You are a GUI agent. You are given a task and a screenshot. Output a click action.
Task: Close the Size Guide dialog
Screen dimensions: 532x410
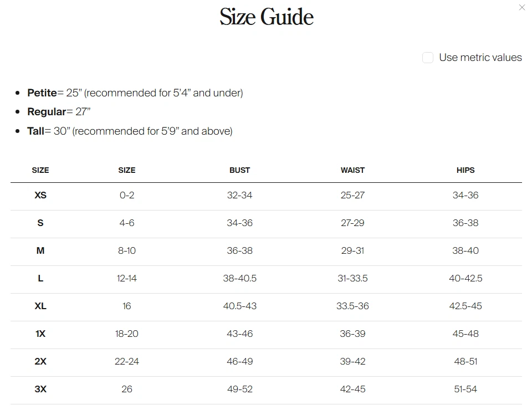pos(521,8)
